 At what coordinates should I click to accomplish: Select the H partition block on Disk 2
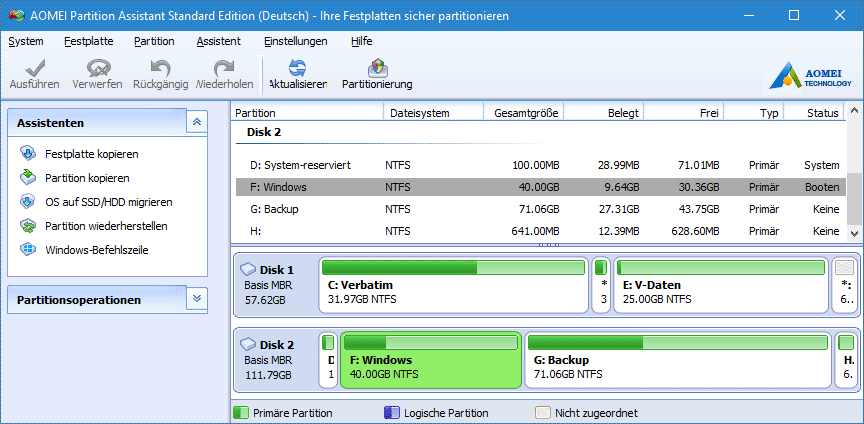[846, 360]
